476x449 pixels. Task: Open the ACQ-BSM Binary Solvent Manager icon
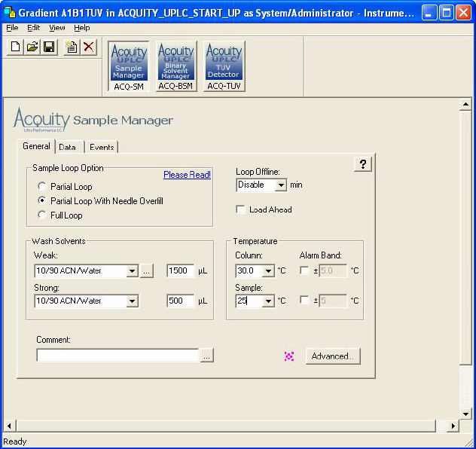[x=175, y=66]
